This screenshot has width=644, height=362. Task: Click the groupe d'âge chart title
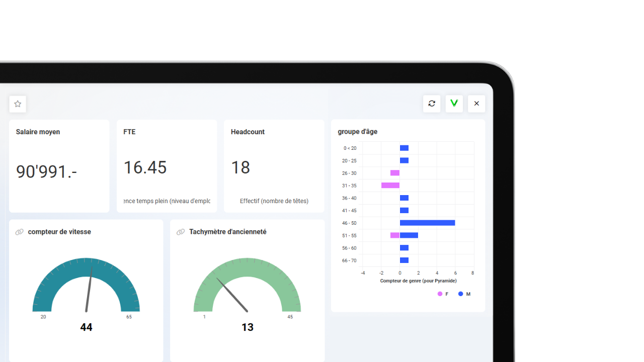357,132
